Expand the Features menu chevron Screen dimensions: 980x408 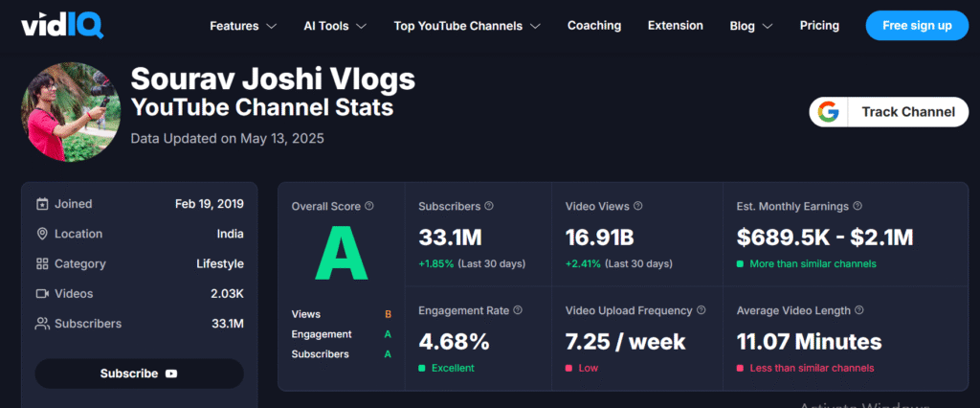click(x=271, y=26)
